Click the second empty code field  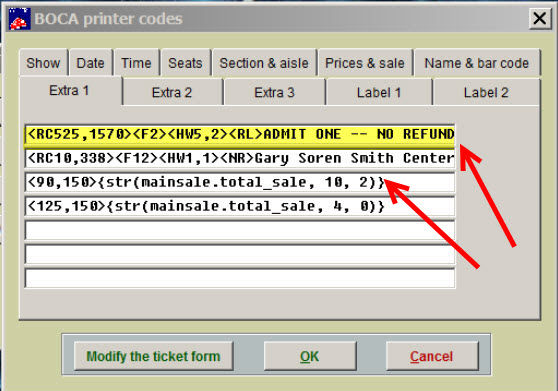[239, 254]
